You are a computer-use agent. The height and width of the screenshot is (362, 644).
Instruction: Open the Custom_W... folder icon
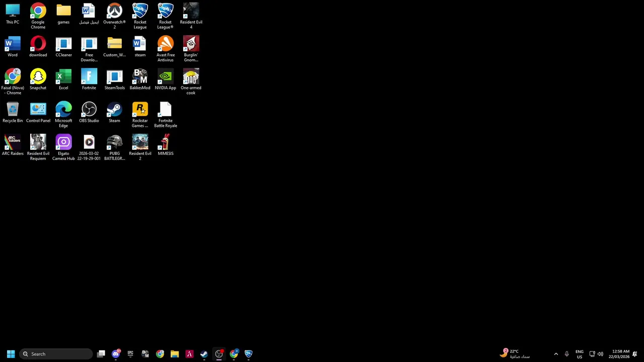pos(114,47)
